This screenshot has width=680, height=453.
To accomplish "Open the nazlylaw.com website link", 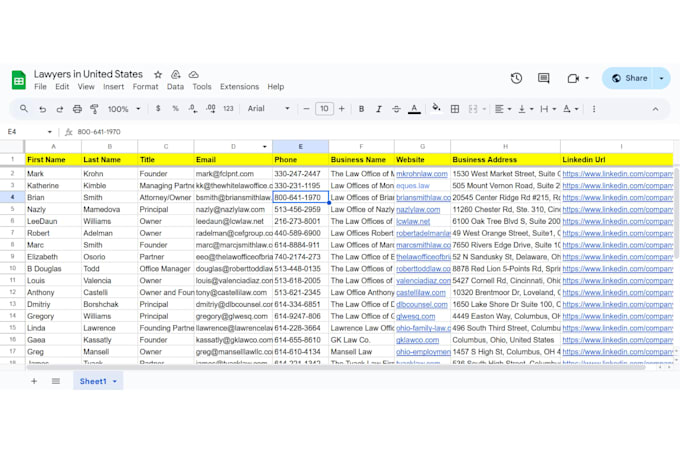I will coord(418,209).
